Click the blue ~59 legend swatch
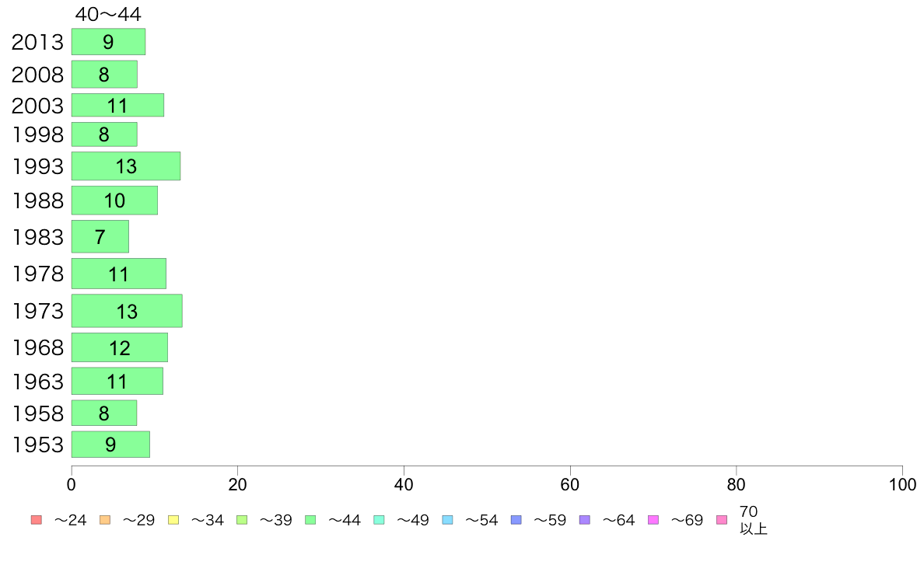The height and width of the screenshot is (572, 924). click(516, 520)
